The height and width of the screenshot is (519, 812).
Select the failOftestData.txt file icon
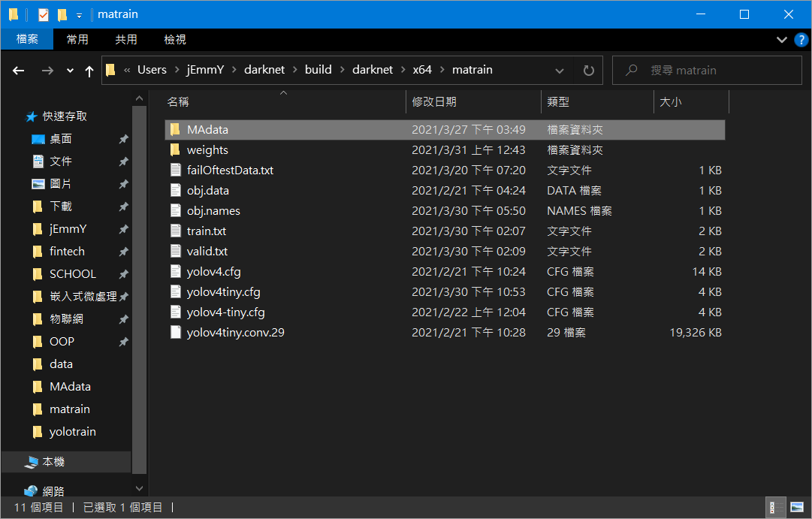pos(176,170)
